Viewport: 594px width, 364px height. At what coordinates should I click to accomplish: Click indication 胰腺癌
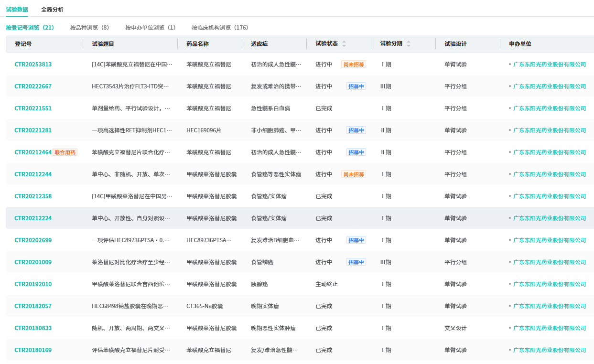tap(259, 284)
